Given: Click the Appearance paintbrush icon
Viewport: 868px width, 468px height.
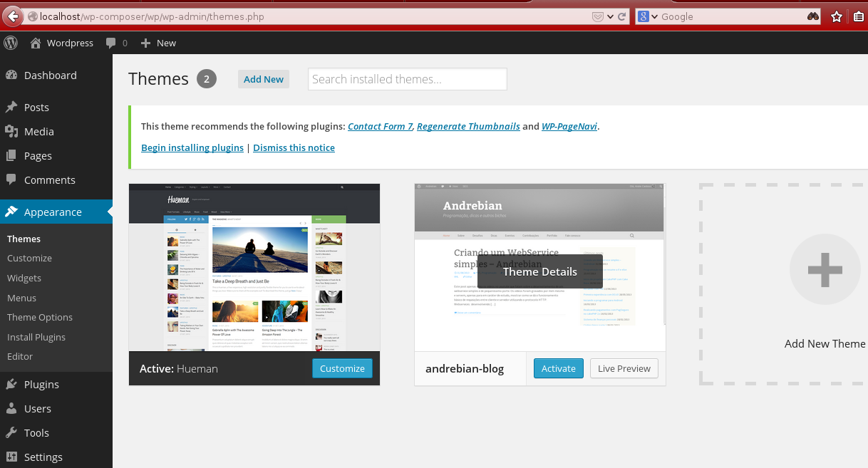Looking at the screenshot, I should [11, 212].
